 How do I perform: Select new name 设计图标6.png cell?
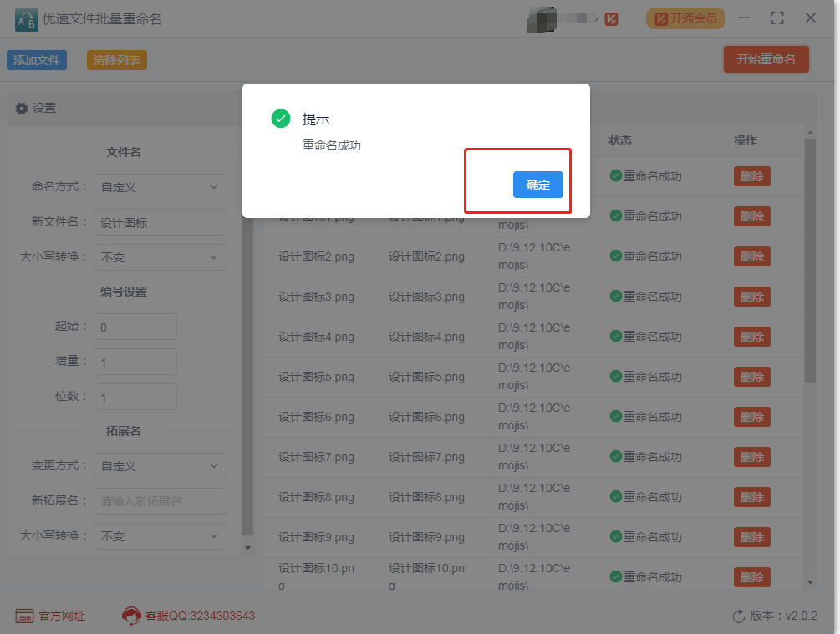tap(426, 417)
